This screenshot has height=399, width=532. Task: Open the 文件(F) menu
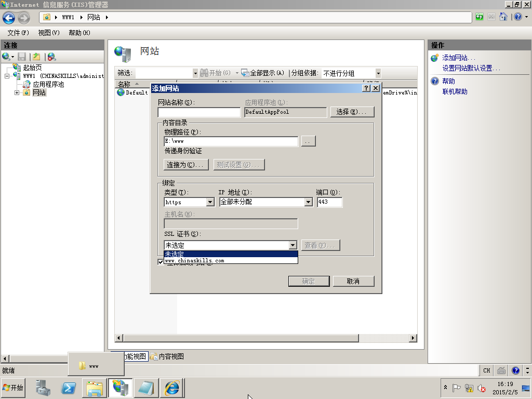(18, 33)
